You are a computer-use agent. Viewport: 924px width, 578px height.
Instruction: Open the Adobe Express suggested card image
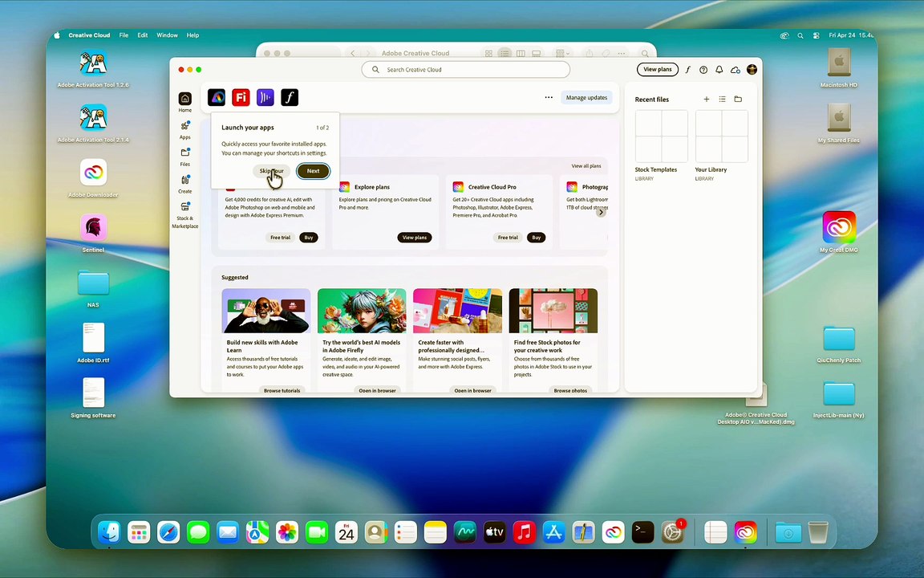[x=457, y=311]
